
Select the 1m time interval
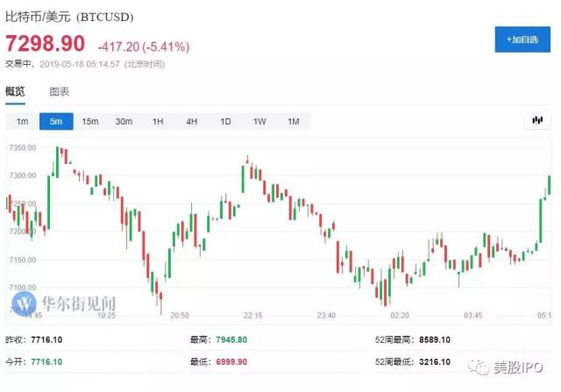[23, 121]
